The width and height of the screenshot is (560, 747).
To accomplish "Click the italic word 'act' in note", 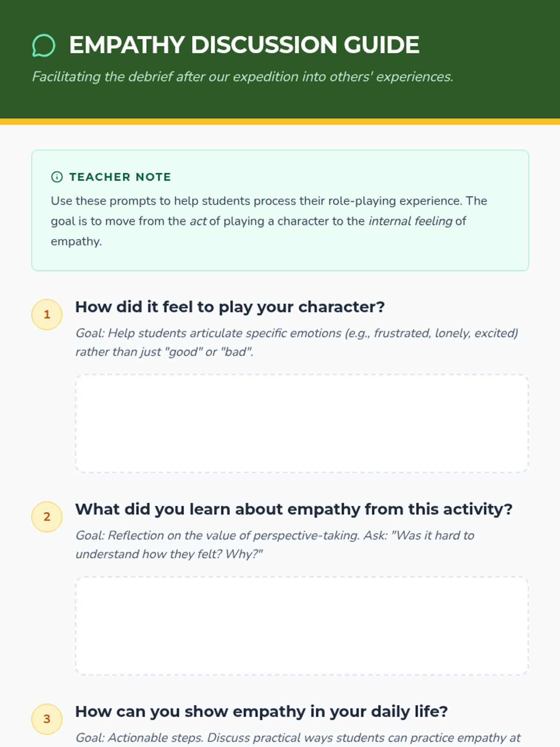I will click(x=198, y=221).
